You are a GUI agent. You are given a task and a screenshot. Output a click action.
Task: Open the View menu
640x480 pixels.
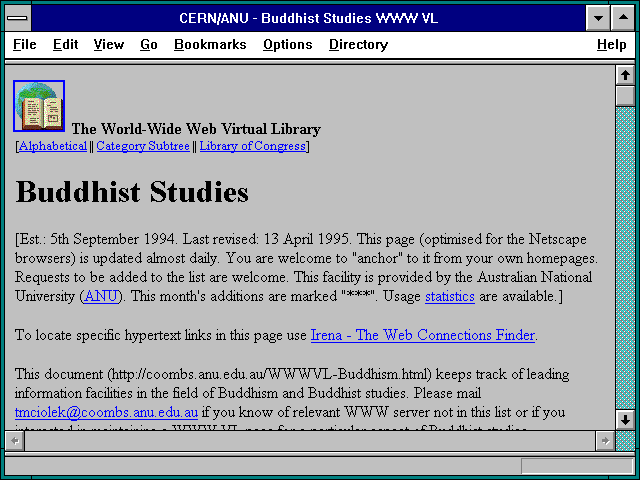pyautogui.click(x=109, y=44)
